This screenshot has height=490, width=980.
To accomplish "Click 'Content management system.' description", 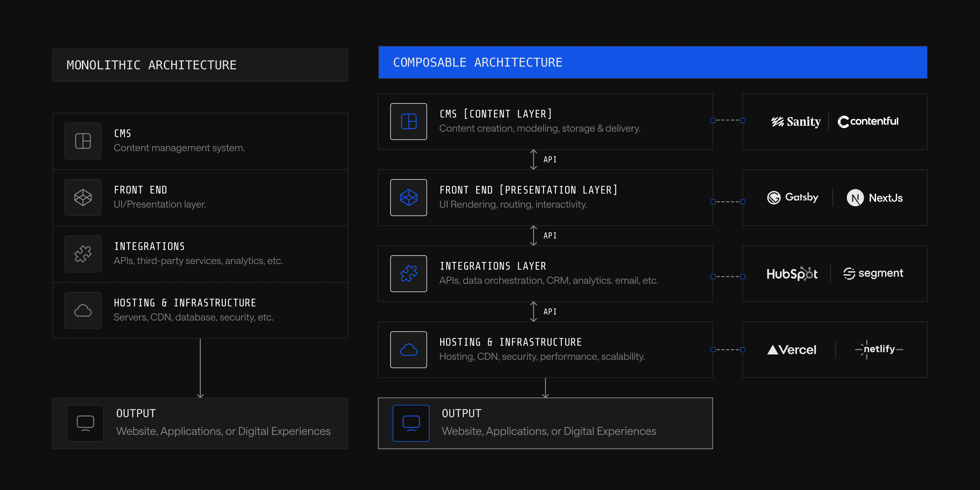I will (x=179, y=148).
